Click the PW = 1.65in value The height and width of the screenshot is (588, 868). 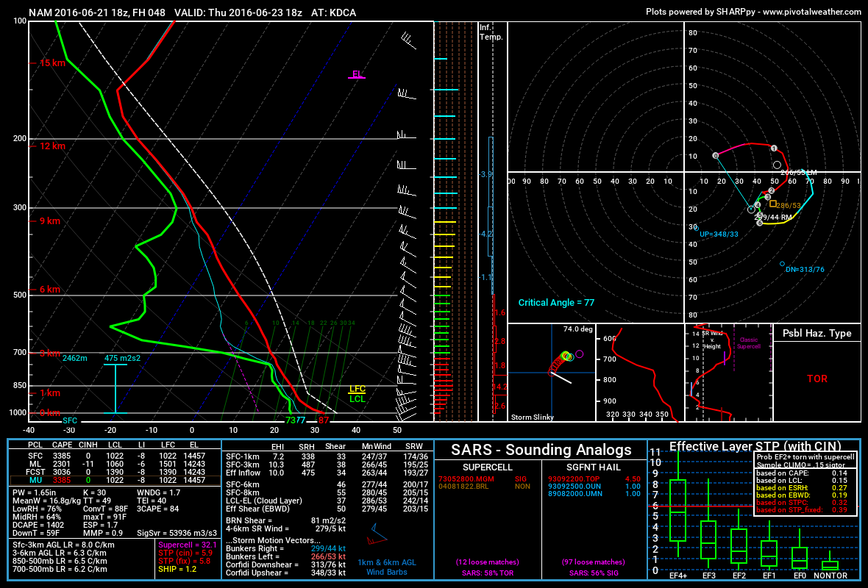tap(34, 492)
